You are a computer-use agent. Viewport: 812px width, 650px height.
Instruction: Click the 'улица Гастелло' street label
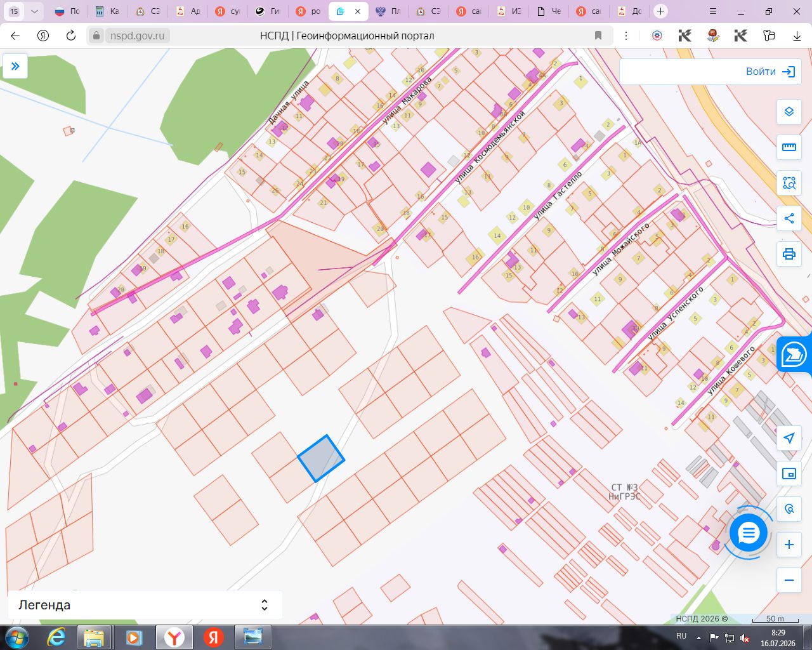coord(558,195)
